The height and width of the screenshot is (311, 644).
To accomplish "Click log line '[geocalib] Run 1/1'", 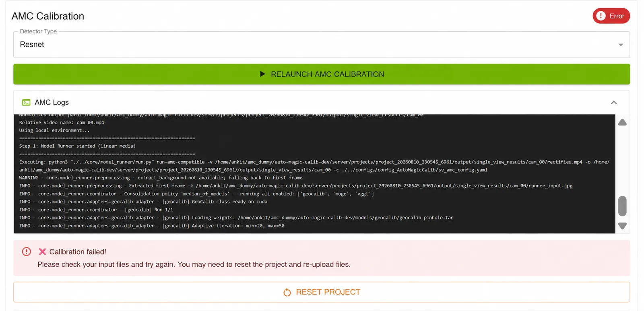I will (96, 210).
